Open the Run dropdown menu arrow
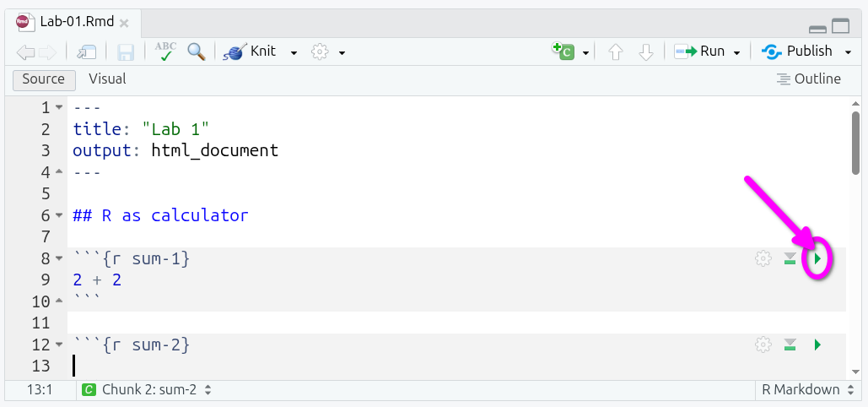Image resolution: width=868 pixels, height=407 pixels. (736, 52)
